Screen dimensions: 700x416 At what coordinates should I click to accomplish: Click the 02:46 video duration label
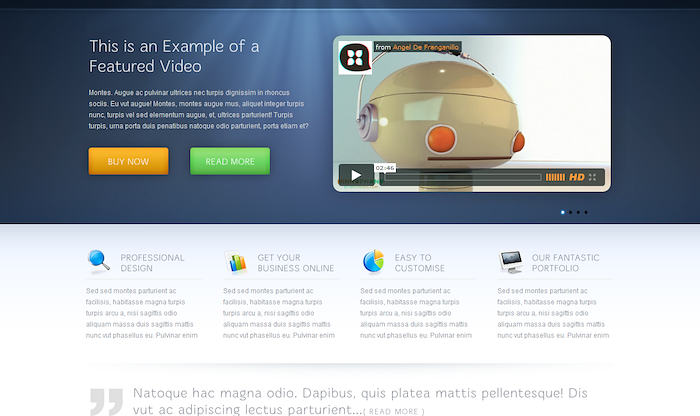pos(385,168)
